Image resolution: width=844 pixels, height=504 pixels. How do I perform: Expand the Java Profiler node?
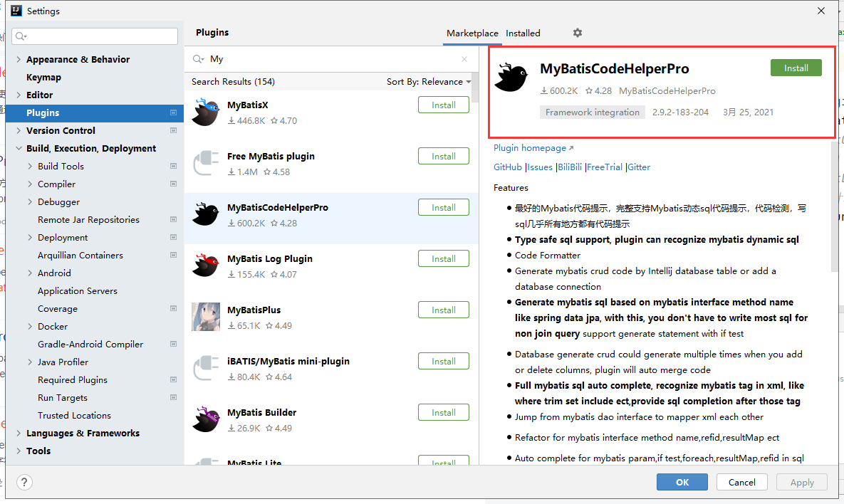(30, 362)
